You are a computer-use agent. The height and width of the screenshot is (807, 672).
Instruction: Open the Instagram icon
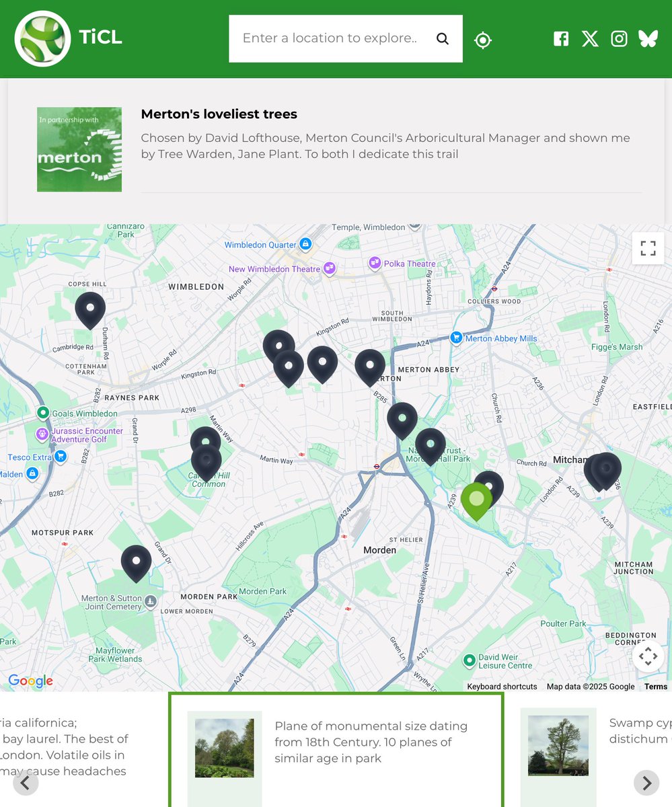pyautogui.click(x=619, y=38)
